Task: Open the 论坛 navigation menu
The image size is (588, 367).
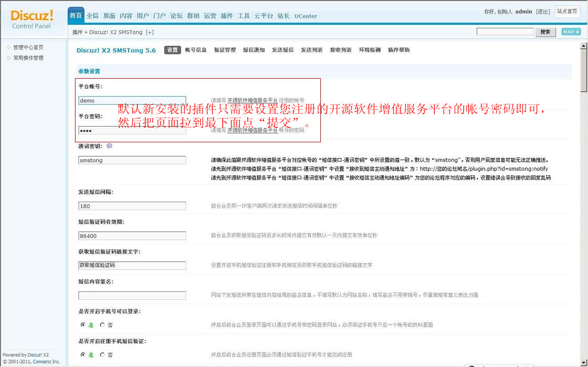Action: [x=176, y=16]
